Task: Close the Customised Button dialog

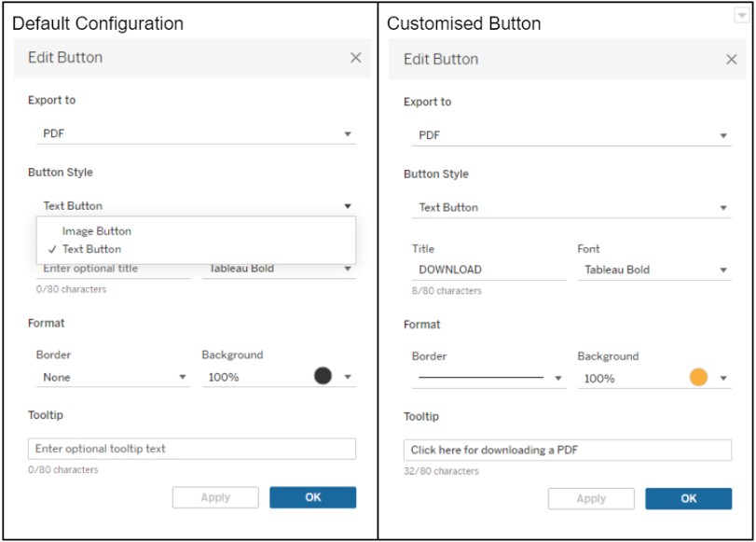Action: tap(733, 59)
